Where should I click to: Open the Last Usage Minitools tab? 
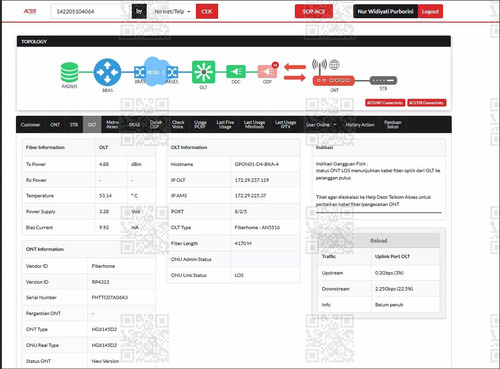coord(254,125)
